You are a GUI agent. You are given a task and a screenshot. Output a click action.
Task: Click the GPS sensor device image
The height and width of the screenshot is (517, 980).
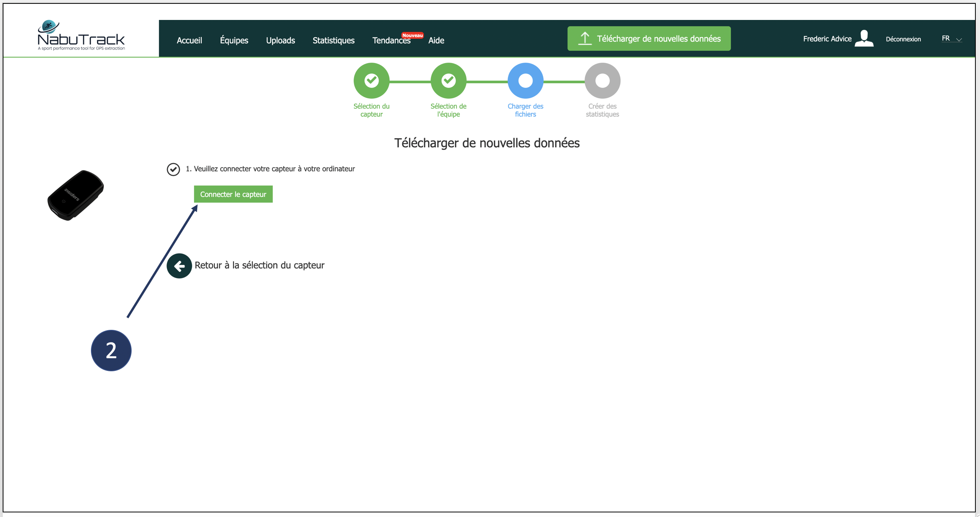(76, 195)
